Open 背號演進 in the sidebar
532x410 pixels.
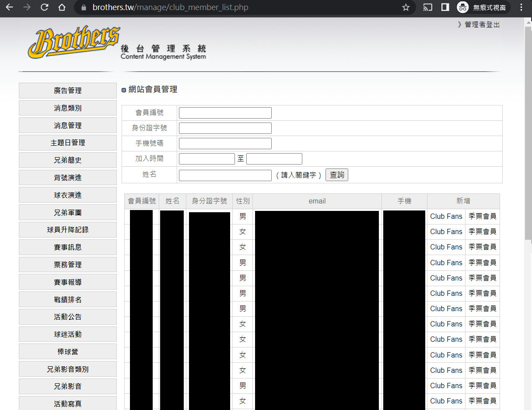(x=68, y=178)
